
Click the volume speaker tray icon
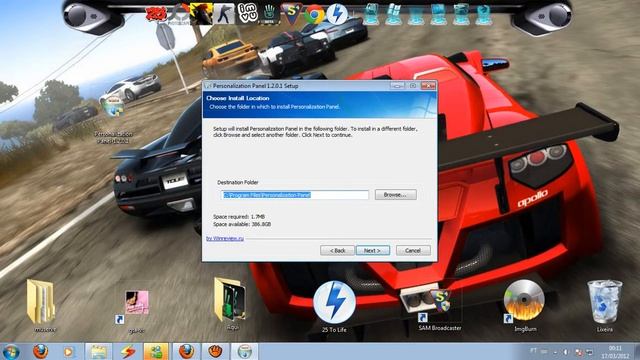coord(566,351)
